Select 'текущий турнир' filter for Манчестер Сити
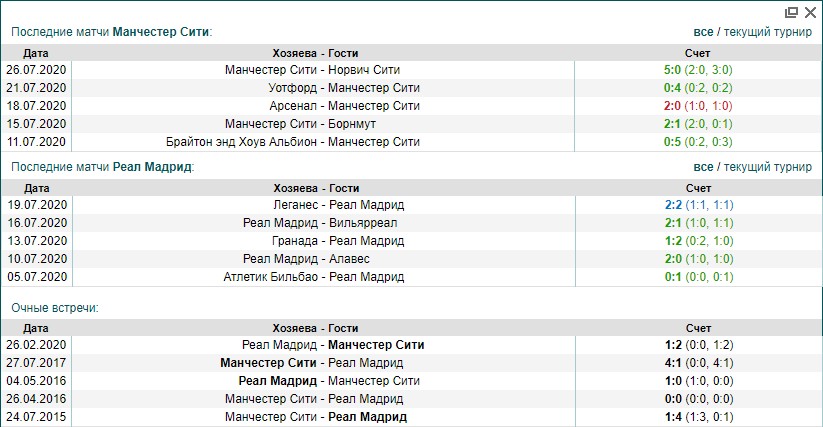This screenshot has width=823, height=427. pos(769,31)
